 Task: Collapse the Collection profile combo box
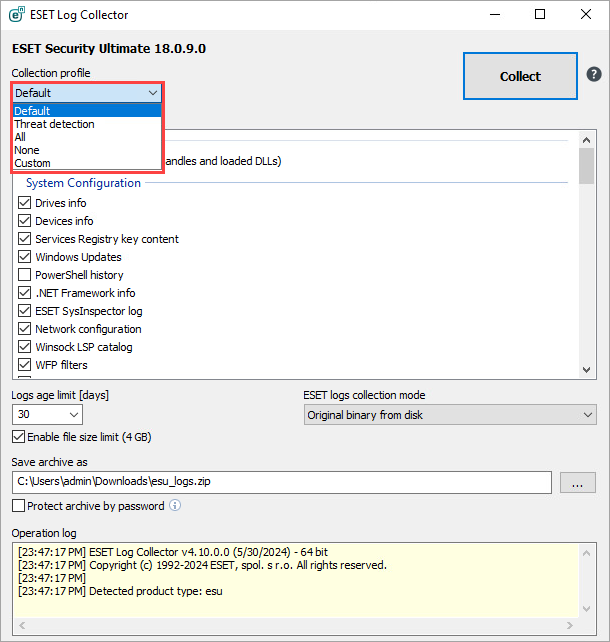(x=87, y=93)
